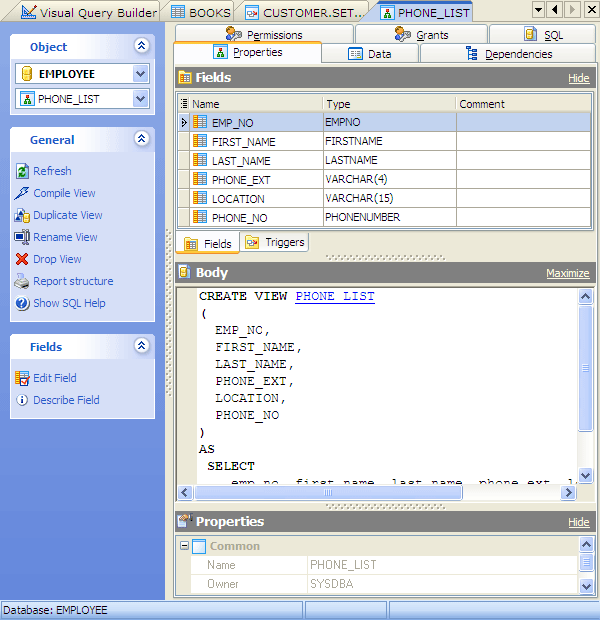Click the Common category icon

click(199, 546)
